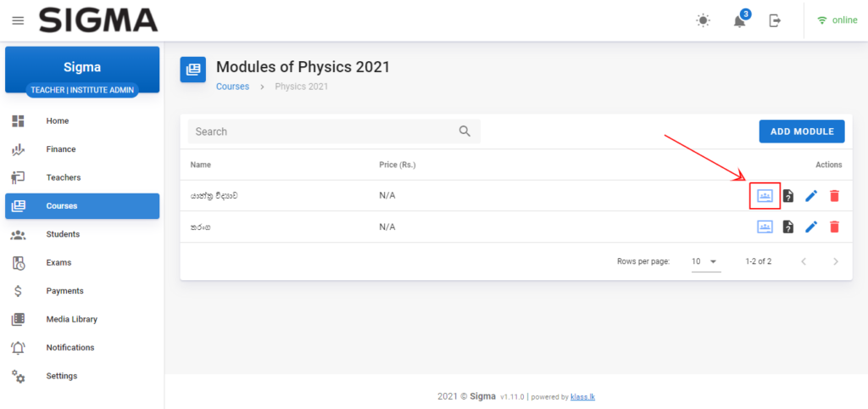Follow the Courses breadcrumb link
Viewport: 868px width, 409px height.
232,87
